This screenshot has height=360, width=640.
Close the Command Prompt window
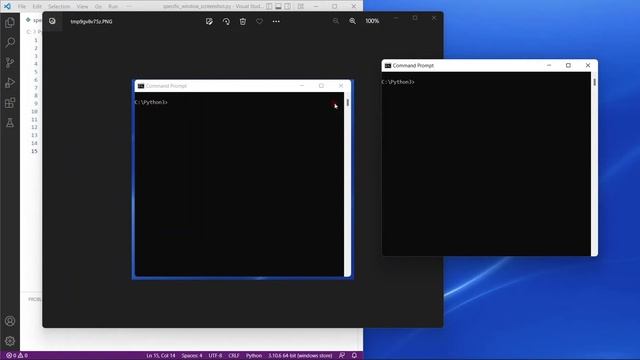point(588,65)
